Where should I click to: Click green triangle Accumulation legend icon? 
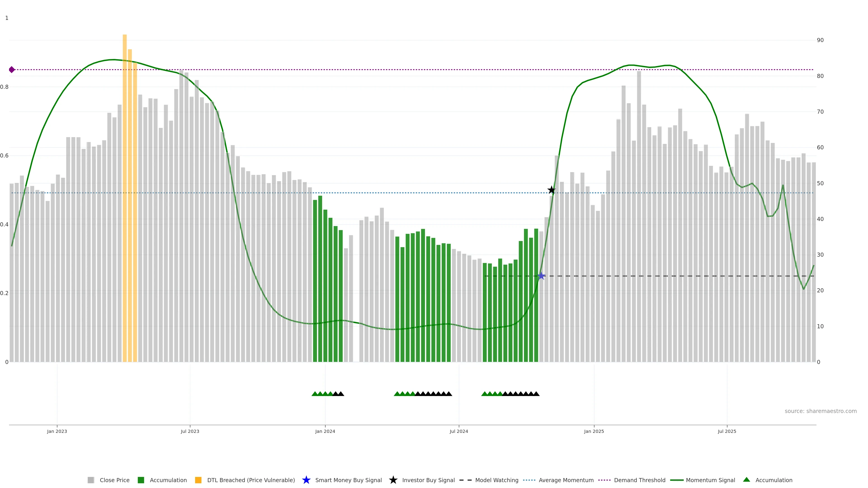[746, 480]
